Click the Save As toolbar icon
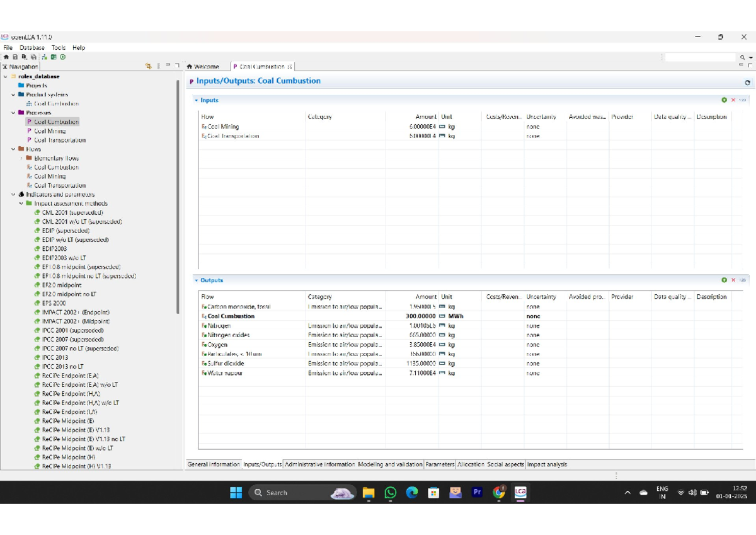Image resolution: width=756 pixels, height=535 pixels. tap(24, 57)
